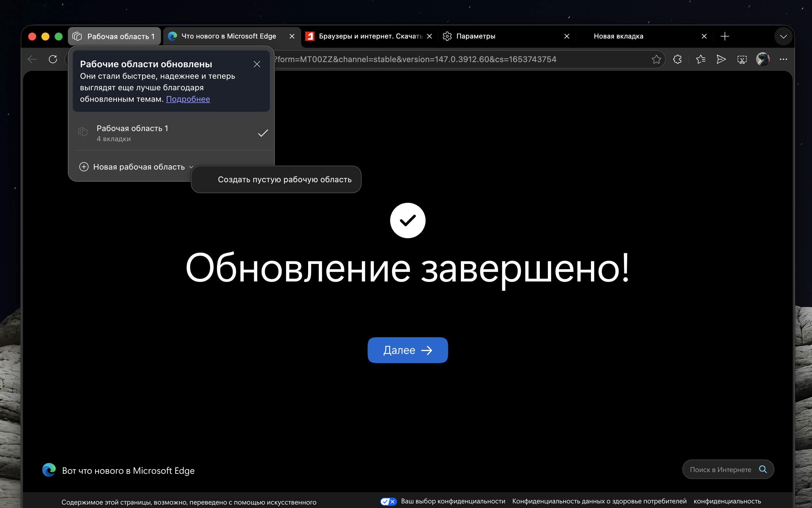Open the Favorites list icon
The width and height of the screenshot is (812, 508).
(700, 60)
